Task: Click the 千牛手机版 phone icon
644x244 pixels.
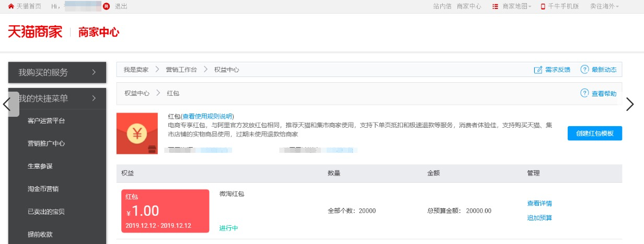Action: click(543, 6)
